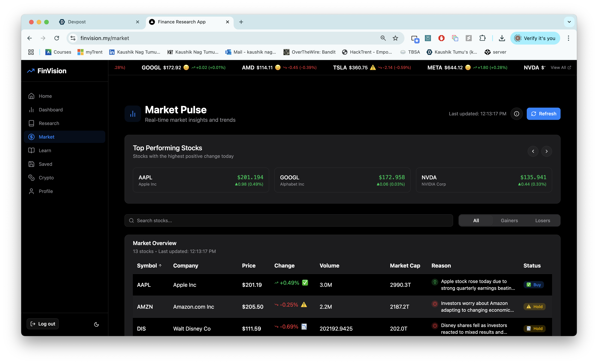Expand the Chrome tab search dropdown
The width and height of the screenshot is (598, 364).
pos(569,22)
